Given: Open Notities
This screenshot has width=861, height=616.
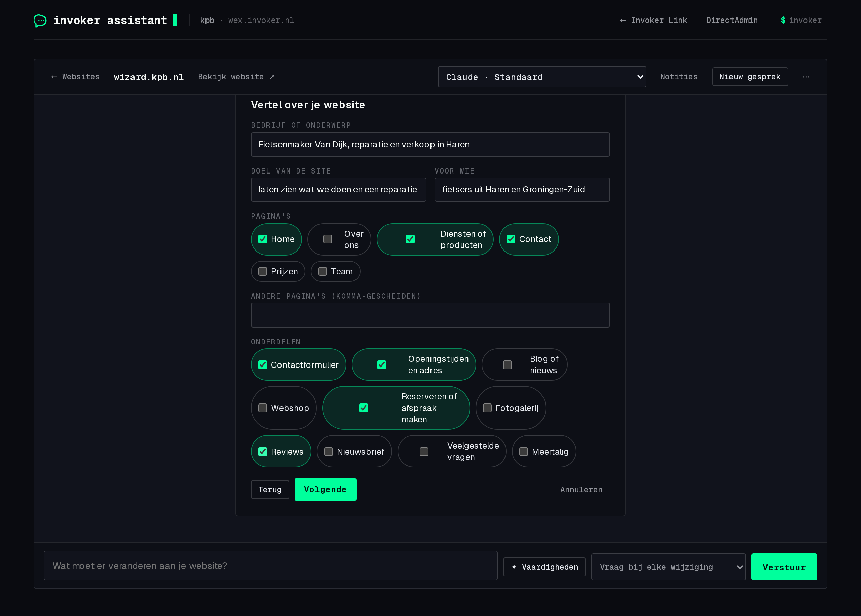Looking at the screenshot, I should [679, 77].
